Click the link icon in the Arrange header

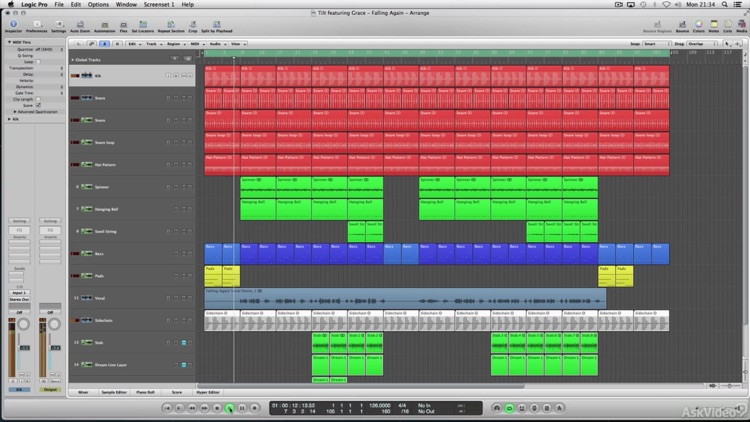coord(91,44)
